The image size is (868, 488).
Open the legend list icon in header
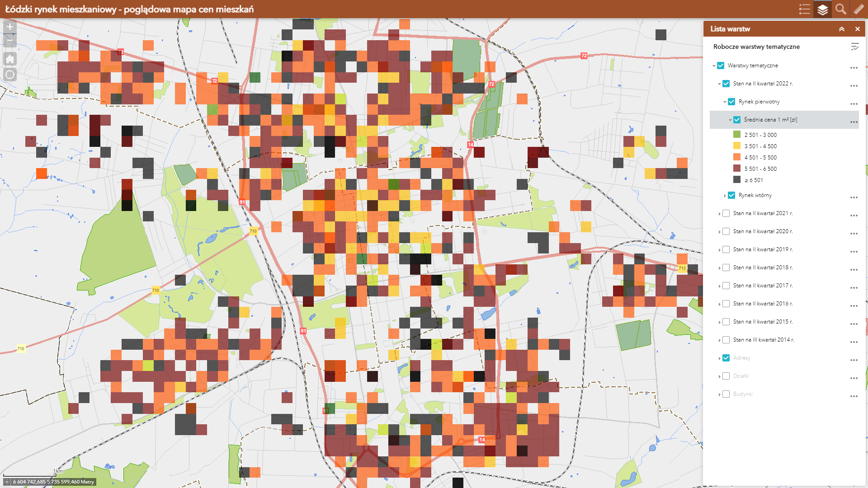[805, 9]
